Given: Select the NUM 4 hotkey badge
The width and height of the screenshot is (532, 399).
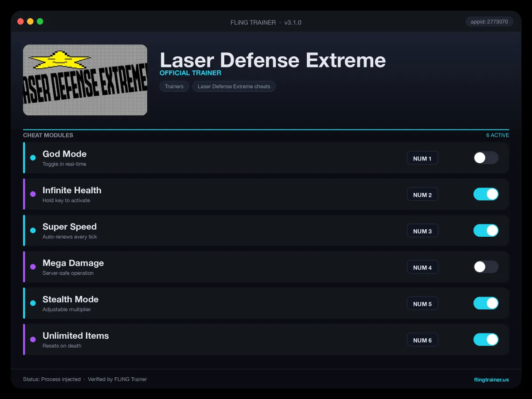Looking at the screenshot, I should [422, 267].
